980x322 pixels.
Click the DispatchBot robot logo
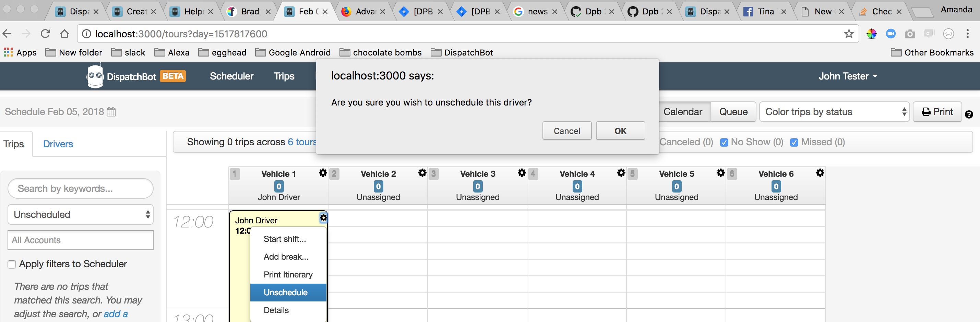95,76
